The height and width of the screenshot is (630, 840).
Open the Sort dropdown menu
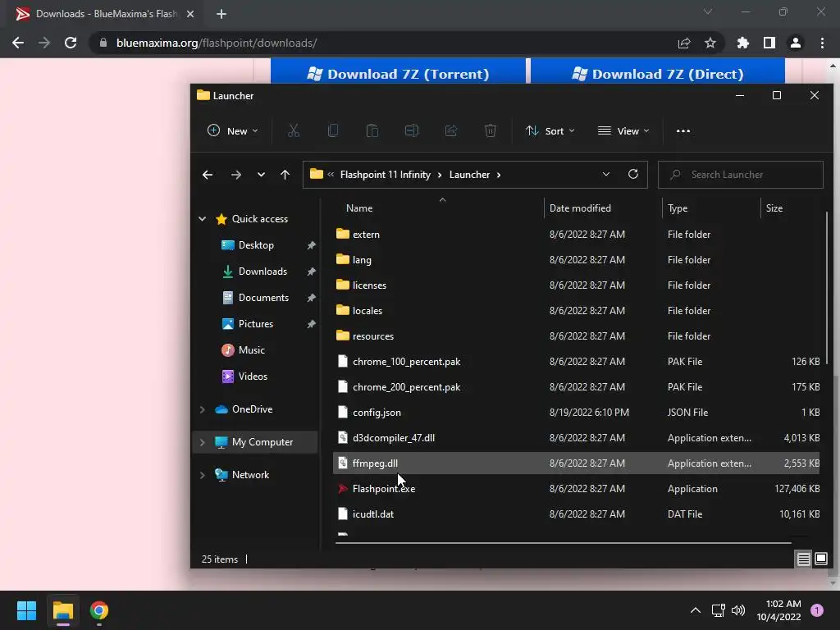click(x=550, y=130)
